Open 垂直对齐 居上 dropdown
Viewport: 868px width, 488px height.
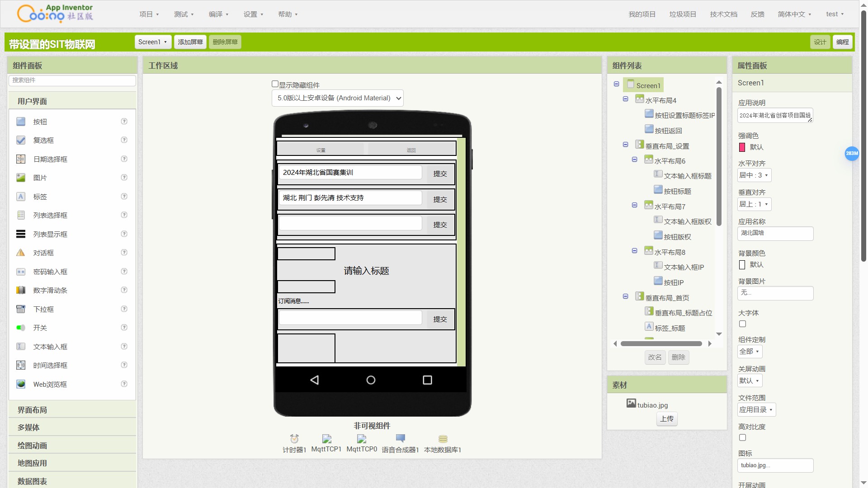tap(754, 204)
